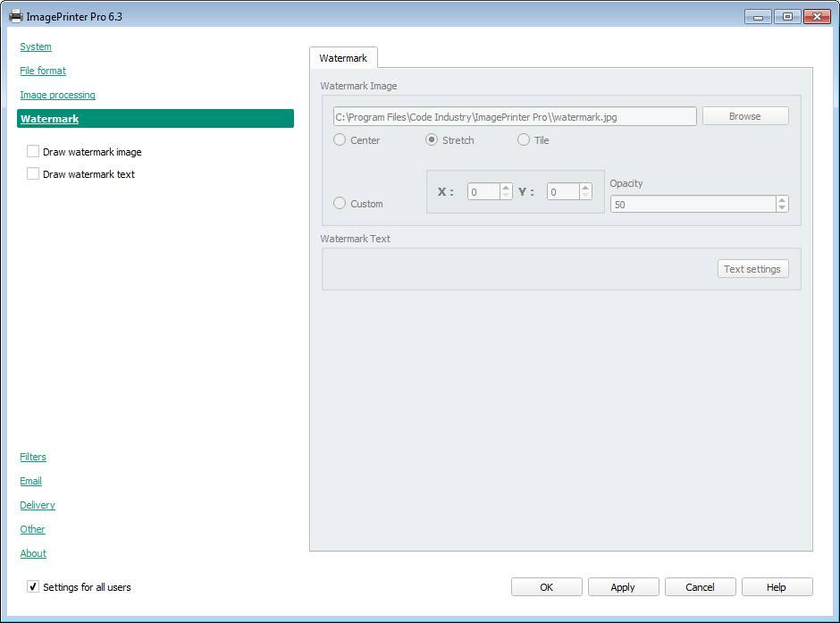The width and height of the screenshot is (840, 623).
Task: Open the About page link
Action: (x=33, y=553)
